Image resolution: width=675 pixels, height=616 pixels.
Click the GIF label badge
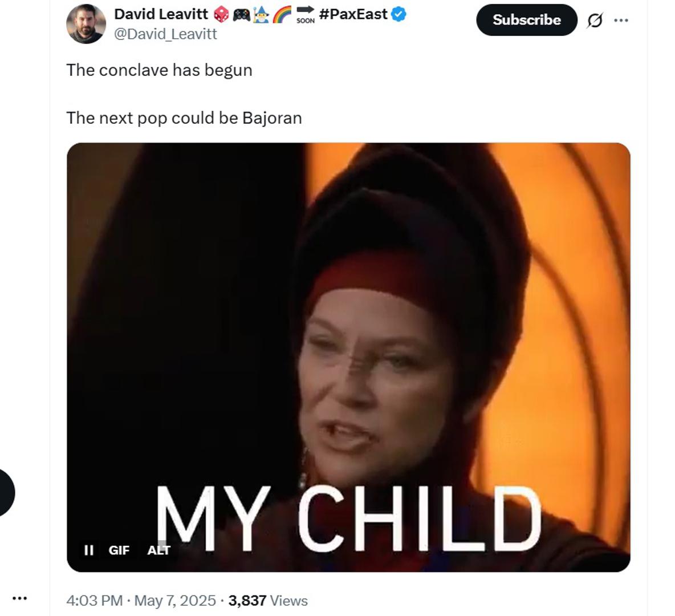coord(119,550)
